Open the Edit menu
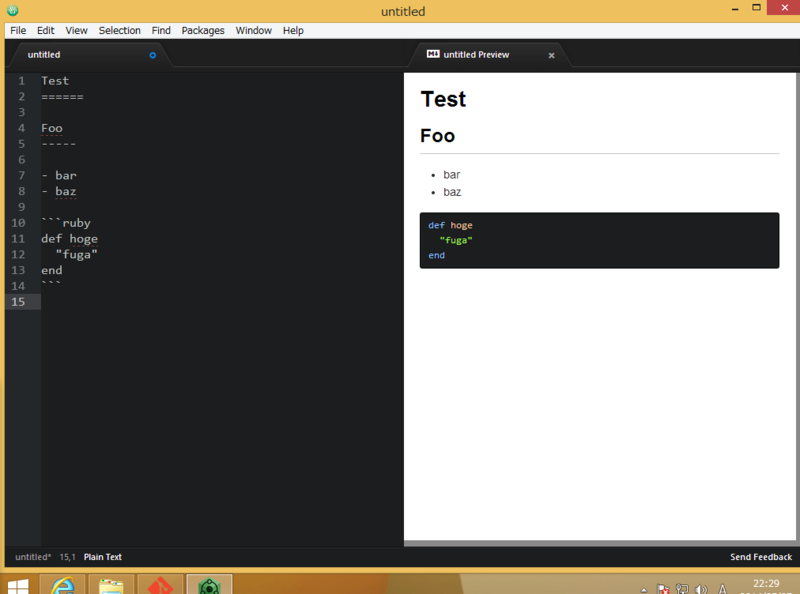 45,31
